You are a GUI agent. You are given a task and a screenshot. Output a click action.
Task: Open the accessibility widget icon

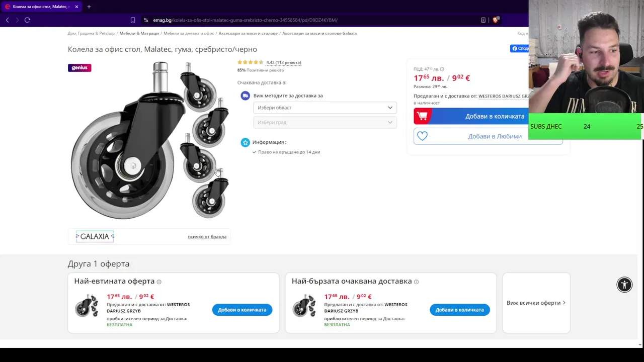pos(624,285)
